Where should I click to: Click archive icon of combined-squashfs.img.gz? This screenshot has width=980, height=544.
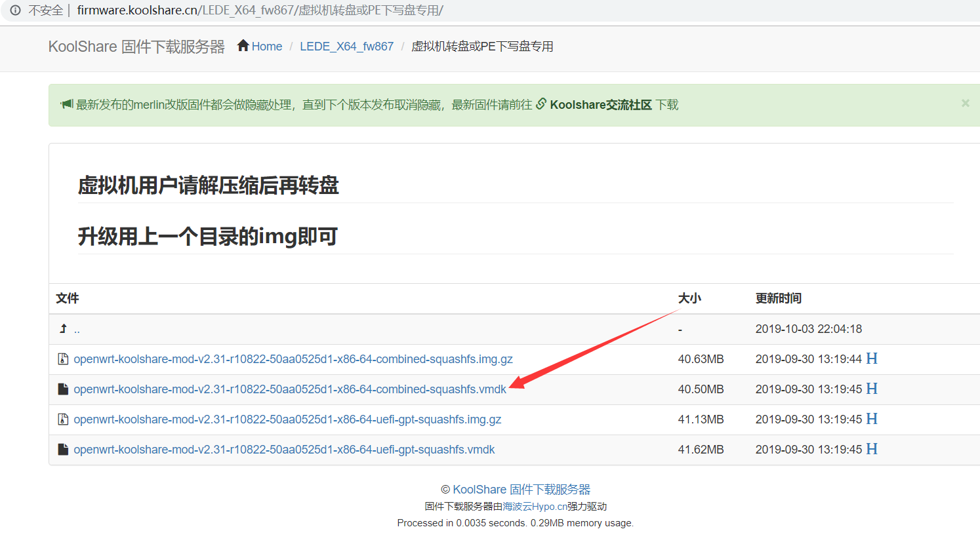click(x=63, y=359)
